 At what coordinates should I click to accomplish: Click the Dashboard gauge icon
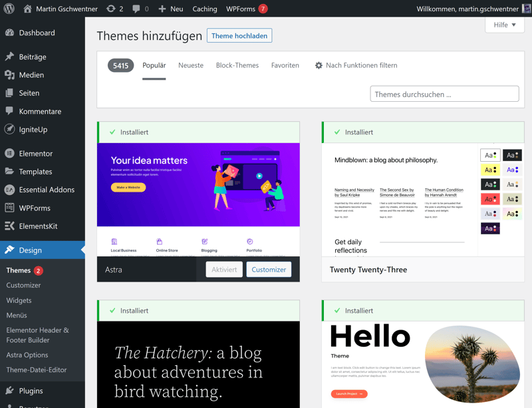(x=9, y=33)
